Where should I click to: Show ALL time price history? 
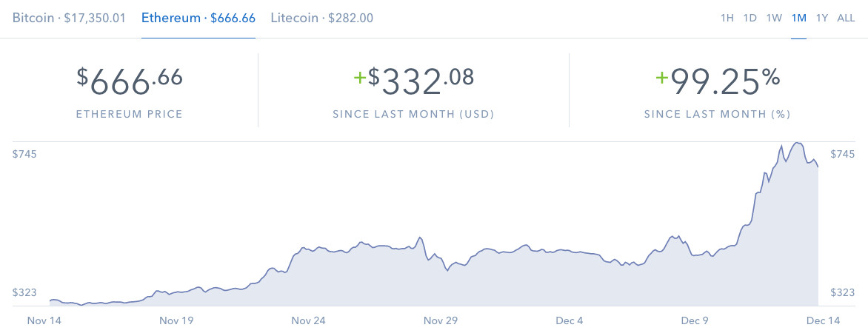(846, 18)
